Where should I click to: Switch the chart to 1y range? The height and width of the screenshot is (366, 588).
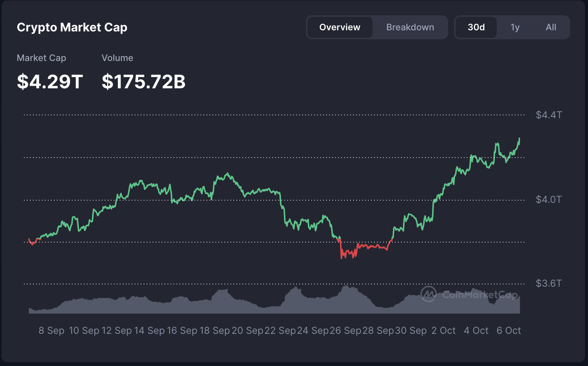point(515,27)
